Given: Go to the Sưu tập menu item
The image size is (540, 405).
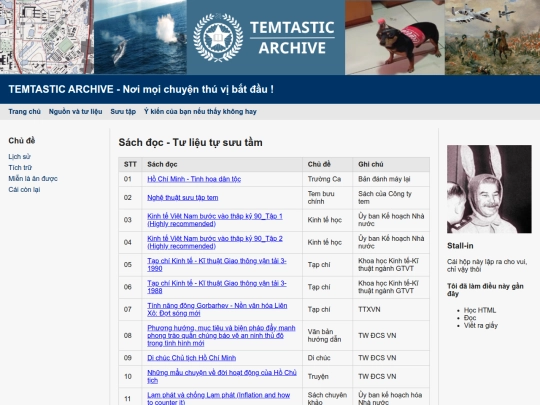Looking at the screenshot, I should [123, 112].
